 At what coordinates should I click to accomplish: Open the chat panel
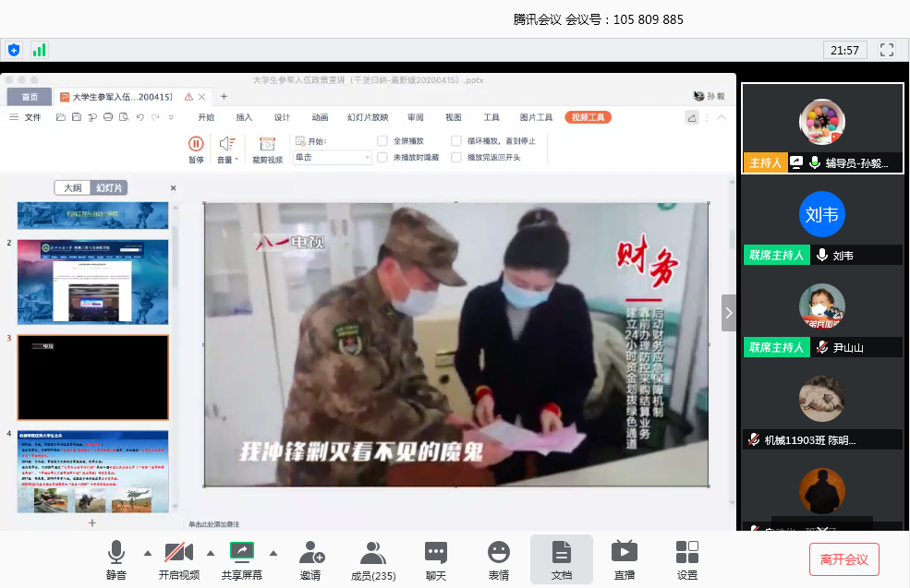click(435, 553)
